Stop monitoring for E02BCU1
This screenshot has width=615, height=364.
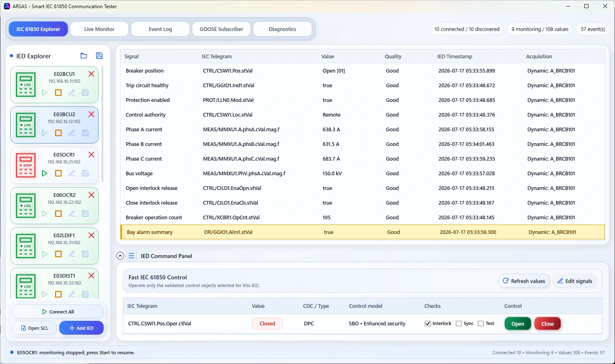58,93
